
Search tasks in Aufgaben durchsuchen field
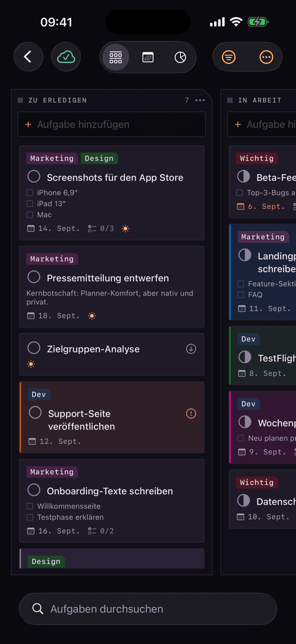coord(148,609)
